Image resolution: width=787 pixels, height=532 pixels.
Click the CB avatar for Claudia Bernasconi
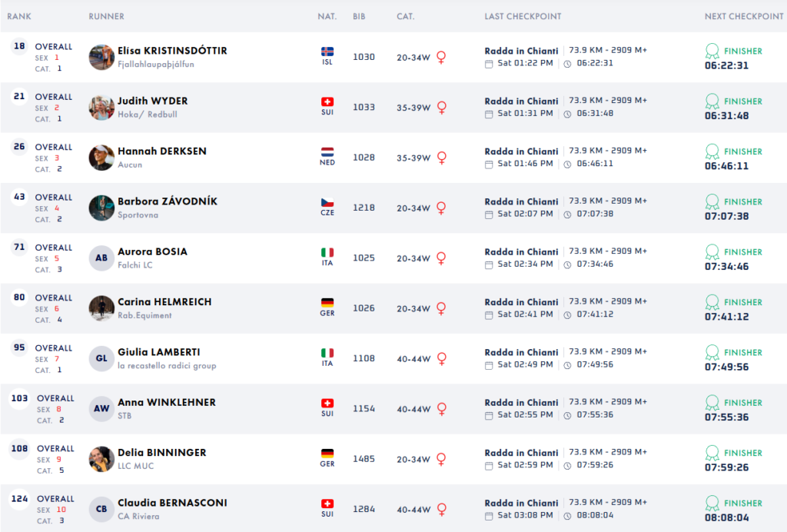[x=101, y=510]
